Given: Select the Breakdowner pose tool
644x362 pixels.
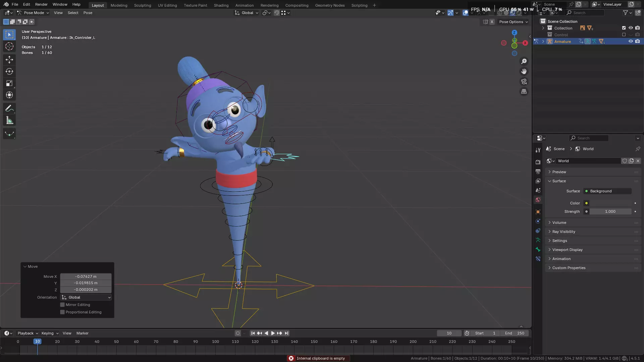Looking at the screenshot, I should (9, 134).
